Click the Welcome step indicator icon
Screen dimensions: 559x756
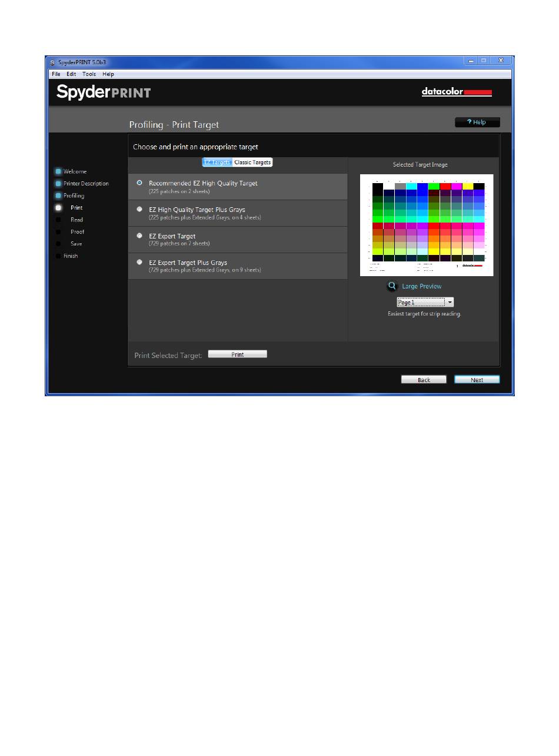point(58,171)
